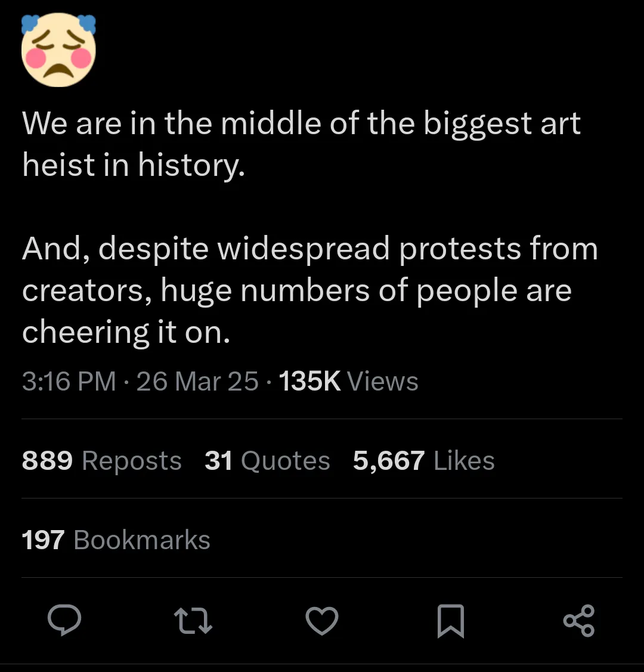This screenshot has height=672, width=644.
Task: Click the word "Likes" label
Action: 464,461
